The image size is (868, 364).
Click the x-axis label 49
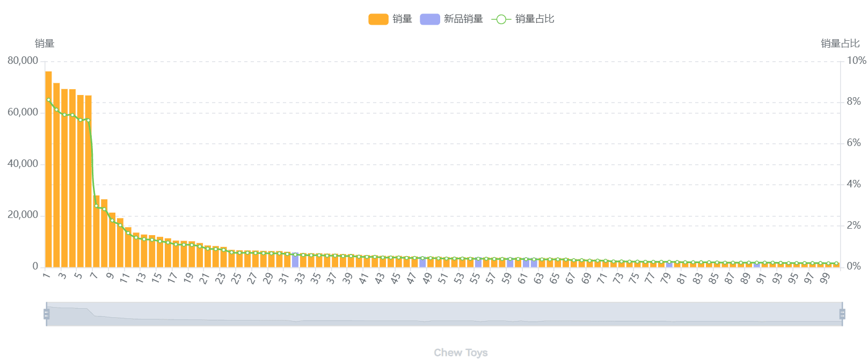coord(427,278)
